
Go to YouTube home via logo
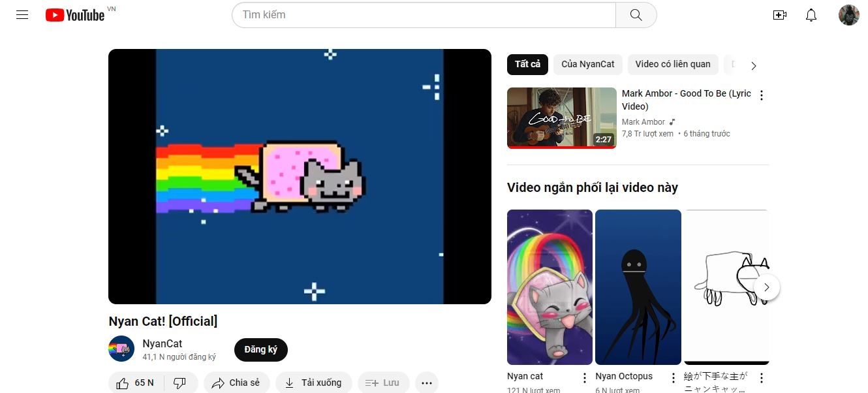(75, 15)
